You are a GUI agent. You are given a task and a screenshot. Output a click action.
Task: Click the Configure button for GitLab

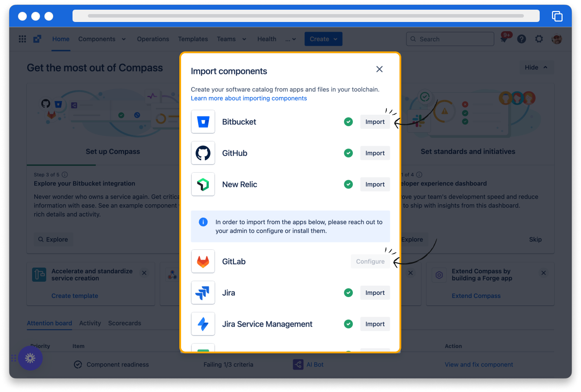[x=370, y=261]
